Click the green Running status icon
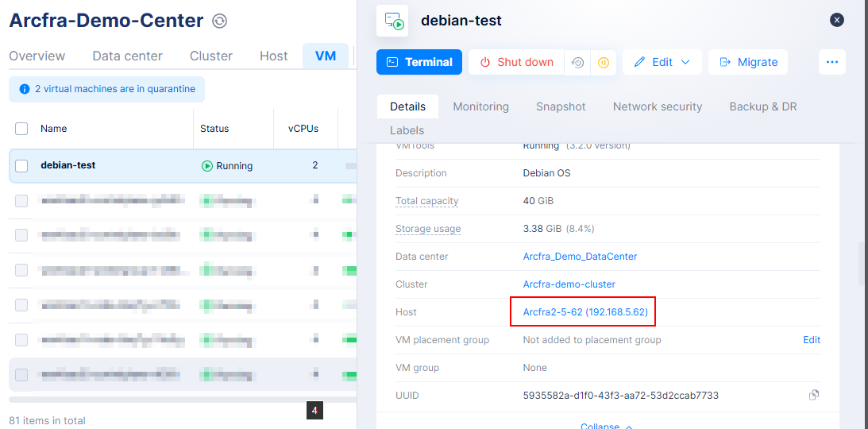 point(207,166)
